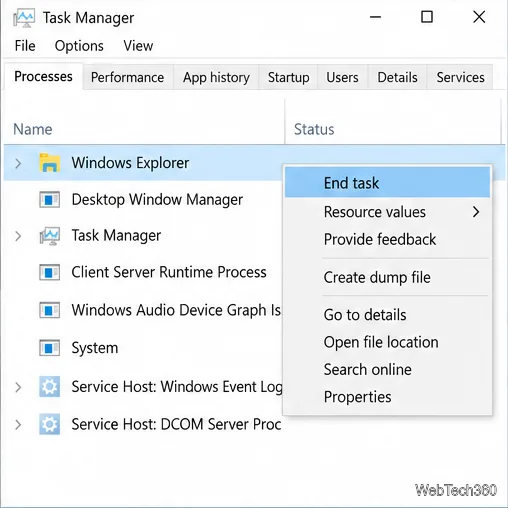Choose Provide feedback menu entry

pos(387,239)
